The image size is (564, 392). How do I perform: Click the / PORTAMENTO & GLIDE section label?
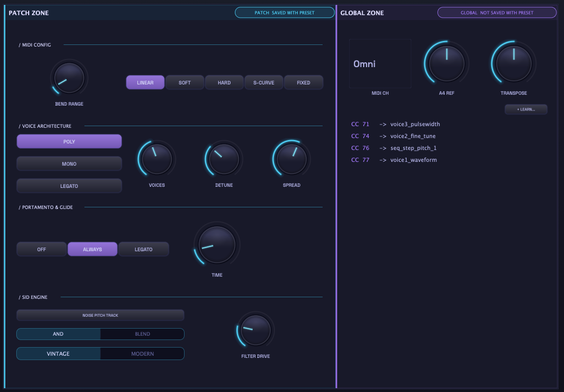tap(45, 207)
